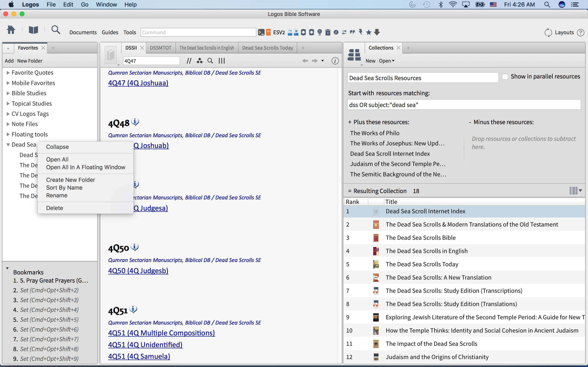Viewport: 588px width, 367px height.
Task: Choose Rename from context menu
Action: click(57, 195)
